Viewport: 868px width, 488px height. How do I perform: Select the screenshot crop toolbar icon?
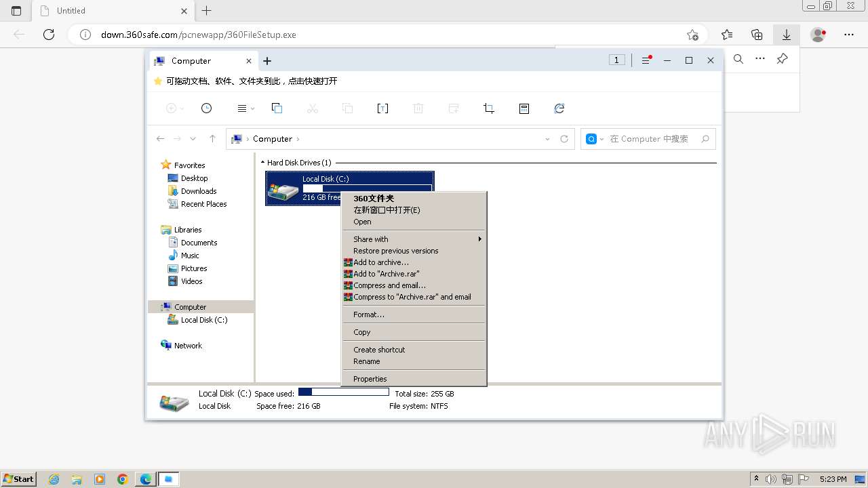[x=489, y=108]
